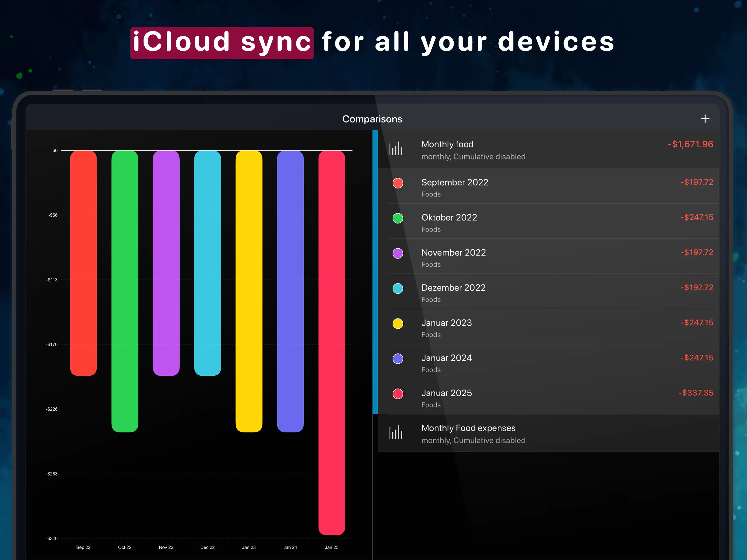Click the Monthly food total -$1,671.96
Screen dimensions: 747x560
[690, 144]
